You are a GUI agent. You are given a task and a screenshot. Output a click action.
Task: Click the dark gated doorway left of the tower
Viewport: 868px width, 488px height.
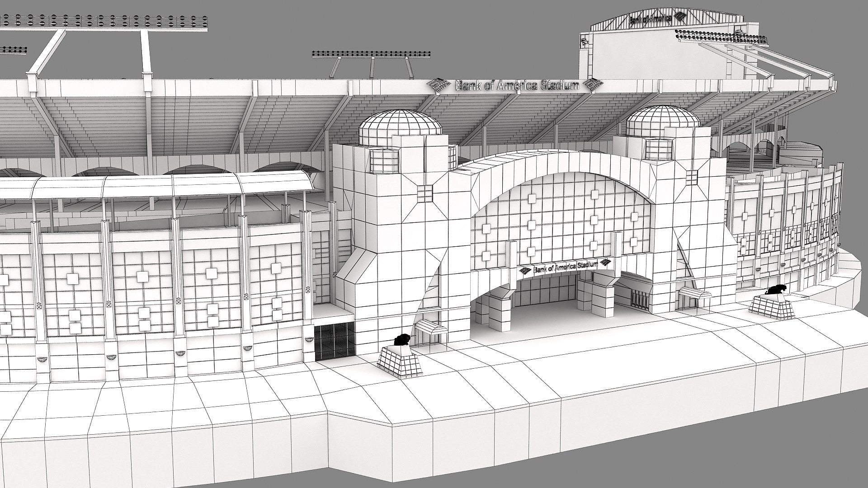coord(334,341)
